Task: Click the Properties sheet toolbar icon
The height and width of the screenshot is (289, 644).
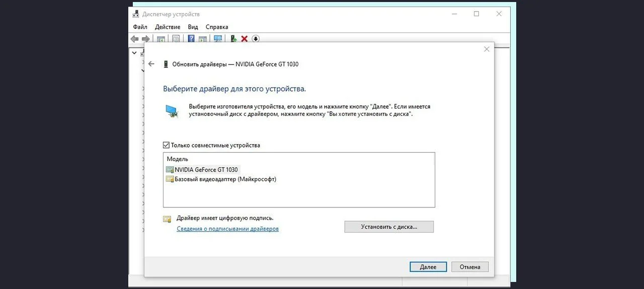Action: pyautogui.click(x=176, y=39)
